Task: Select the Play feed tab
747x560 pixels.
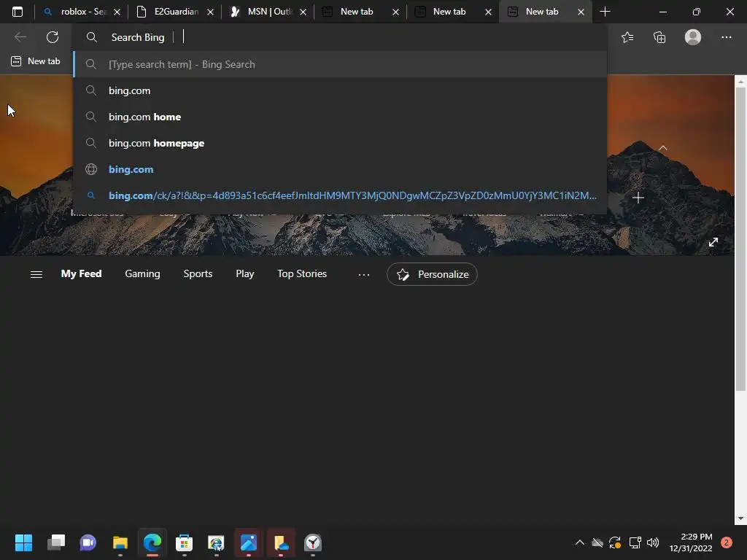Action: [245, 274]
